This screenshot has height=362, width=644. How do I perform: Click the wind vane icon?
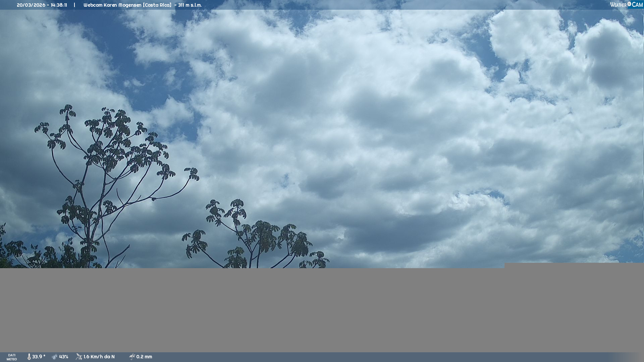coord(79,357)
